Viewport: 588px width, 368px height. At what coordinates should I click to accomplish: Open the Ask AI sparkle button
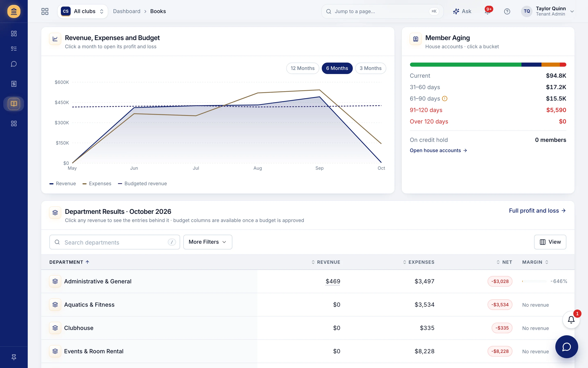click(462, 11)
